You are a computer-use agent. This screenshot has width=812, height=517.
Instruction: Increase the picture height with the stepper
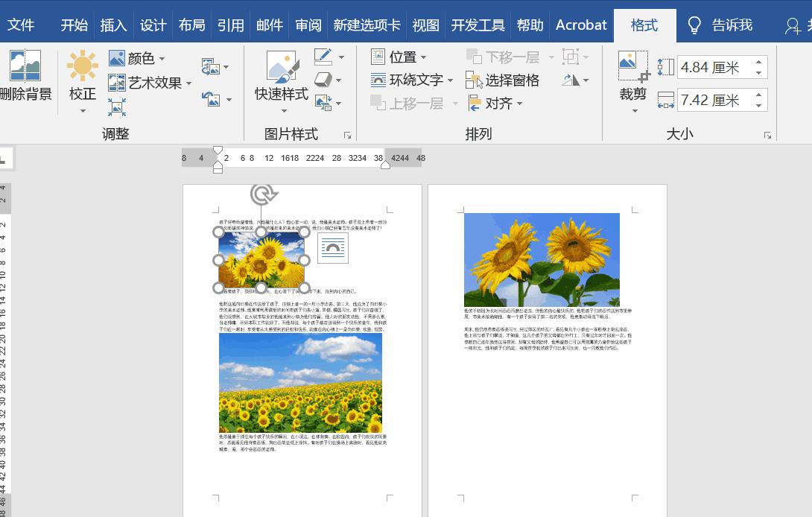pos(761,61)
